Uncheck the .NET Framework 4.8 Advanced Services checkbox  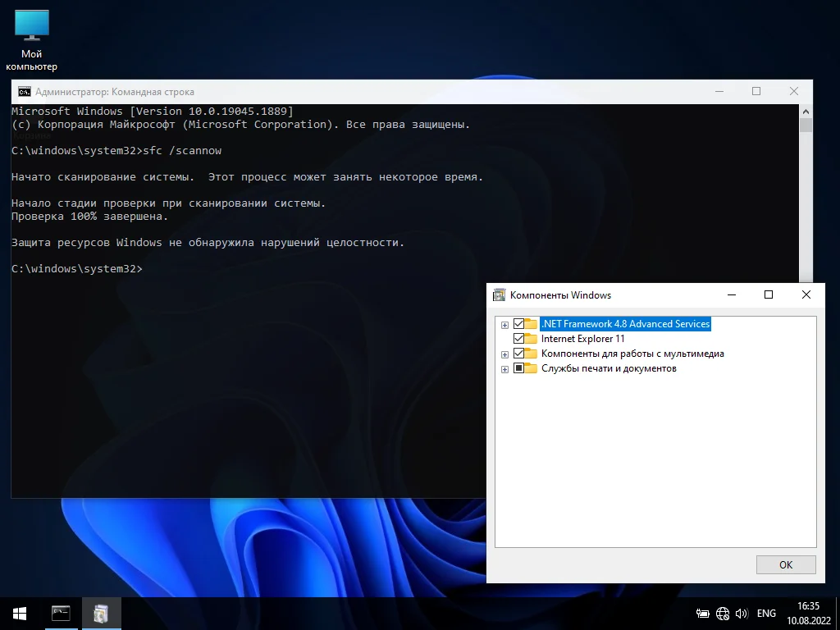(x=518, y=324)
